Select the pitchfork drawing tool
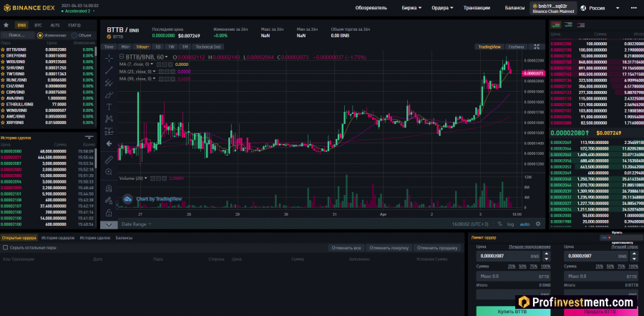The image size is (644, 316). pyautogui.click(x=109, y=82)
